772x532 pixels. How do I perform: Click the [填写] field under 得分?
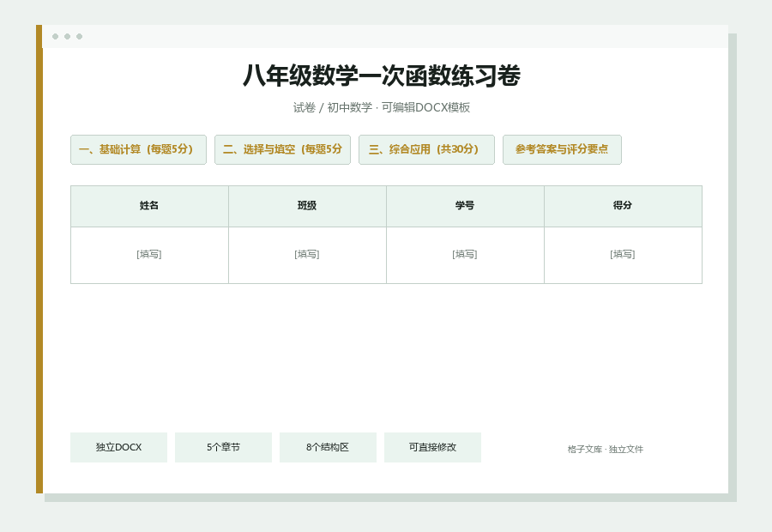tap(623, 255)
